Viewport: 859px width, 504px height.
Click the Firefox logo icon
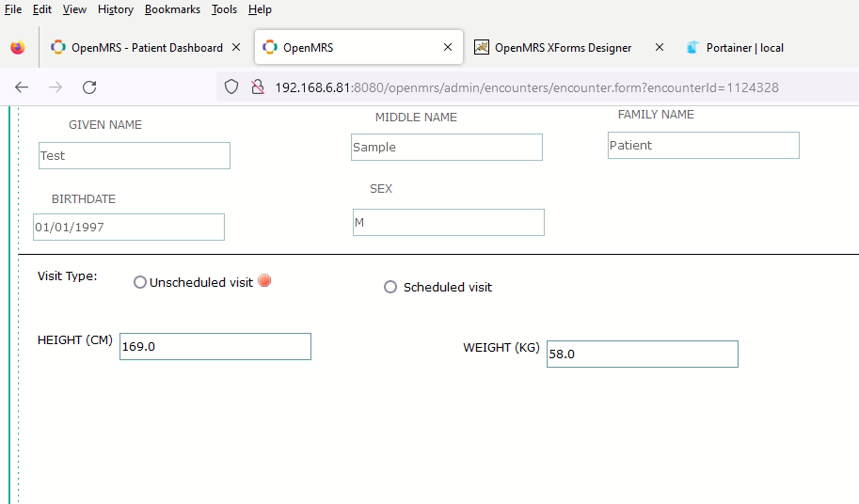coord(18,48)
